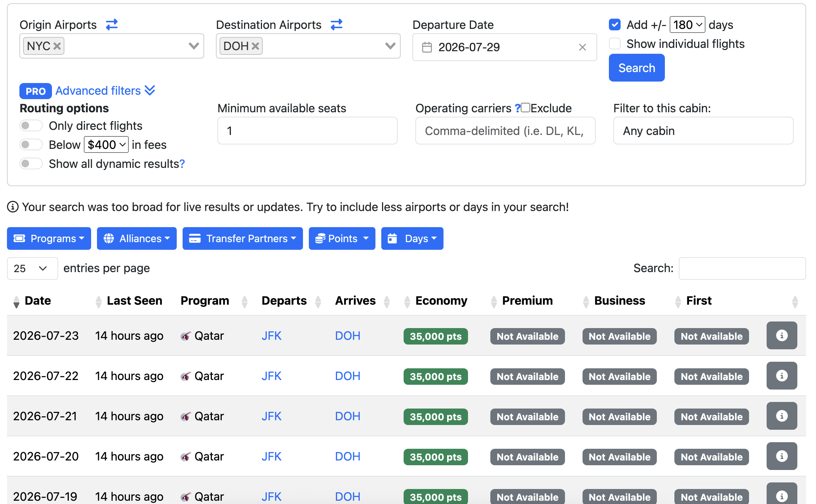Open info for the 2026-07-22 flight
The height and width of the screenshot is (504, 816).
(782, 376)
